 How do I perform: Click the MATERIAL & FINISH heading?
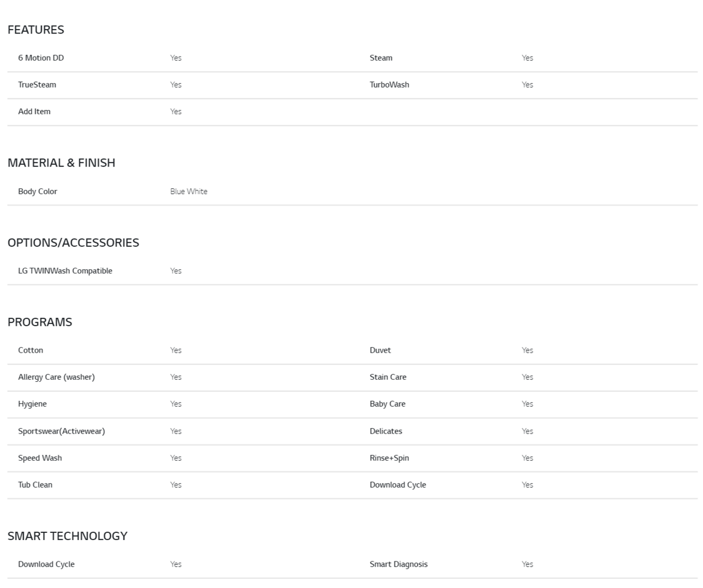[x=61, y=163]
